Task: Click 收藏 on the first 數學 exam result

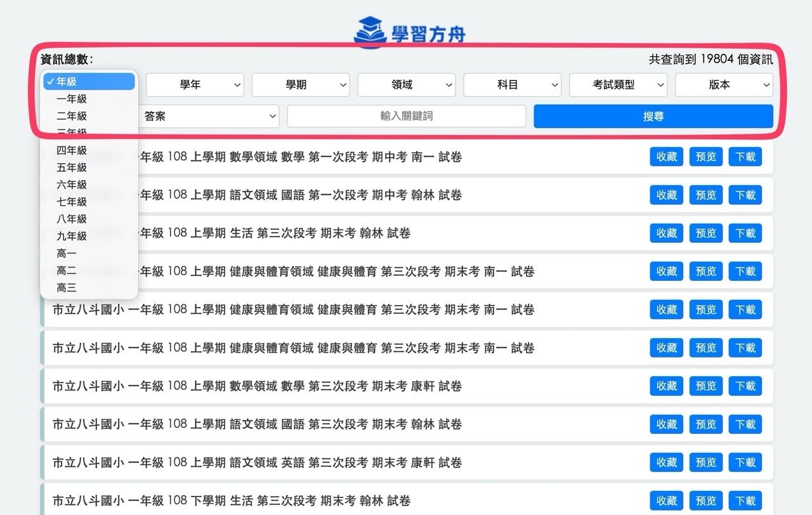Action: 666,157
